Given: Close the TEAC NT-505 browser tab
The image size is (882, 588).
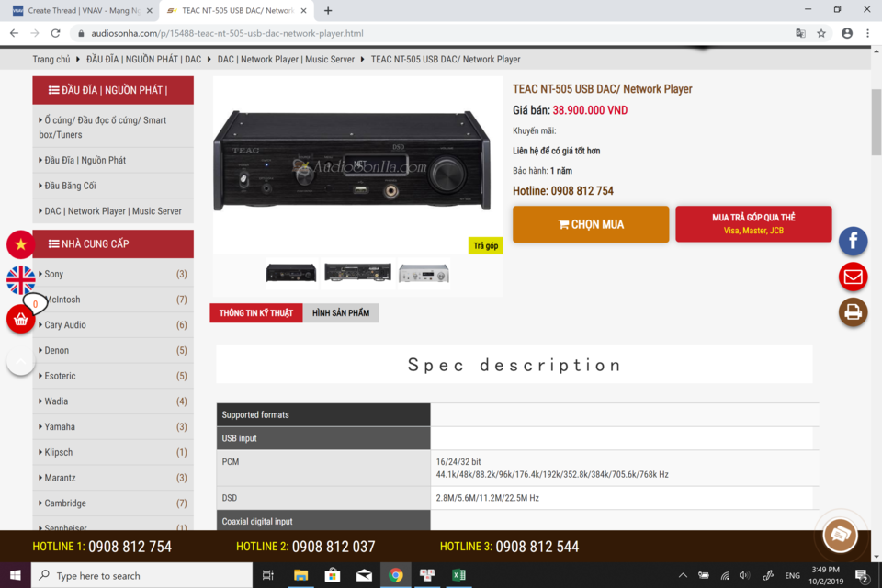Looking at the screenshot, I should click(304, 10).
